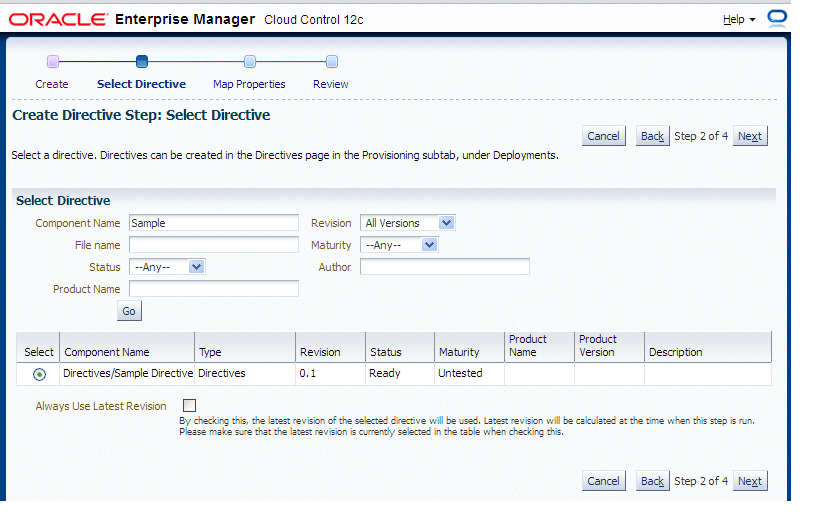Click the top Back button
This screenshot has height=525, width=840.
coord(652,136)
